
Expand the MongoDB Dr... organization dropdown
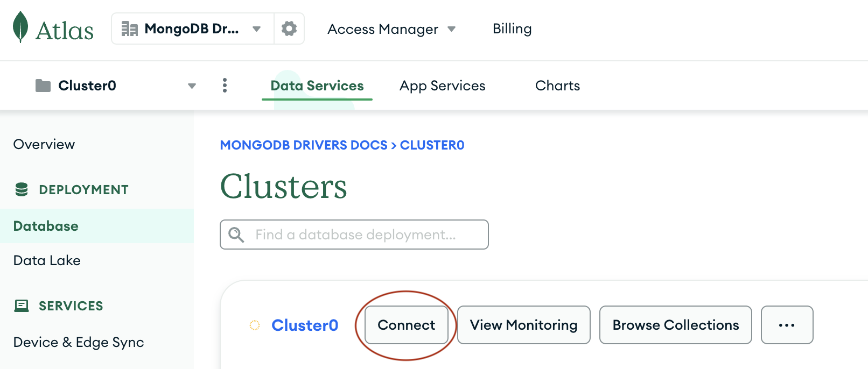(x=257, y=29)
